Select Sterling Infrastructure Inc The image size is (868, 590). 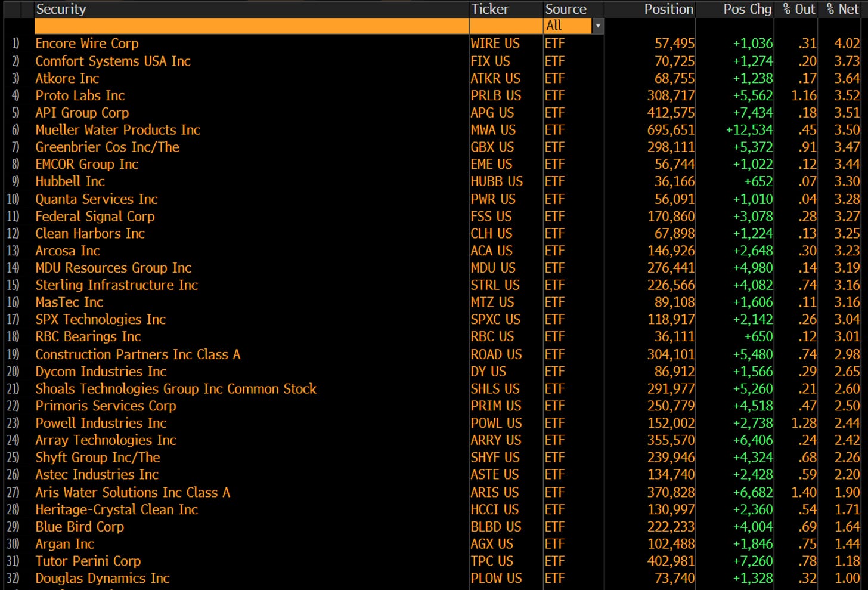pos(116,285)
